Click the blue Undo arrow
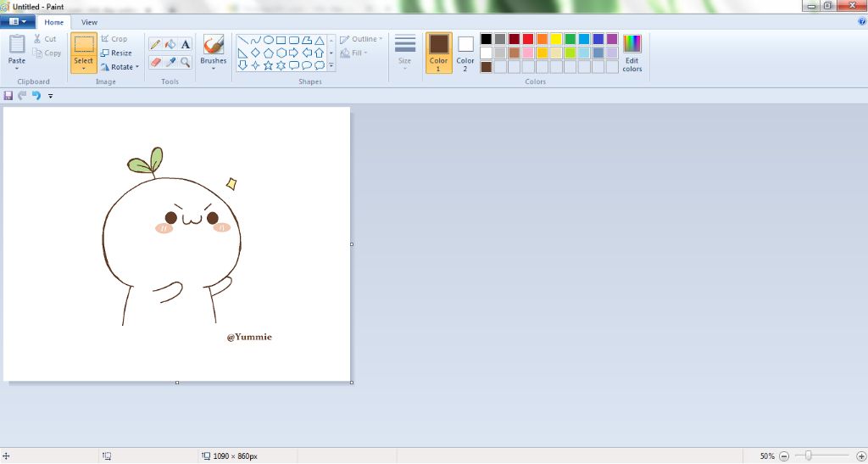 [36, 96]
